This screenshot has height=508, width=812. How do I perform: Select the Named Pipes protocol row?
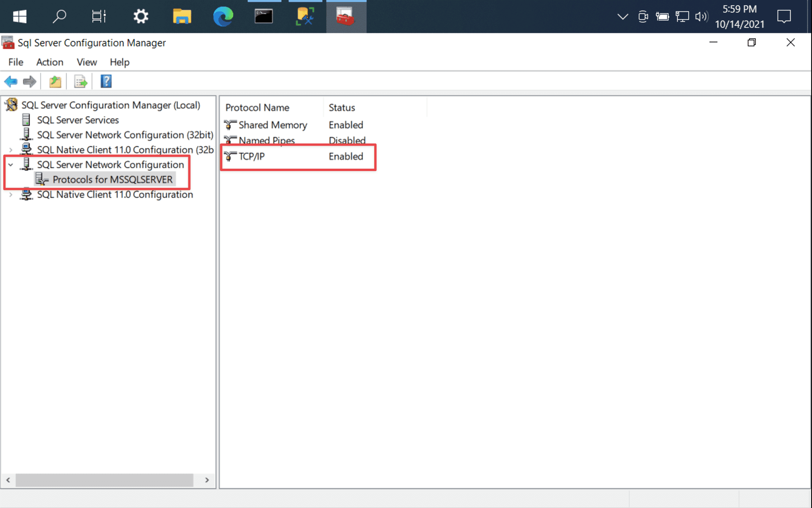point(295,140)
